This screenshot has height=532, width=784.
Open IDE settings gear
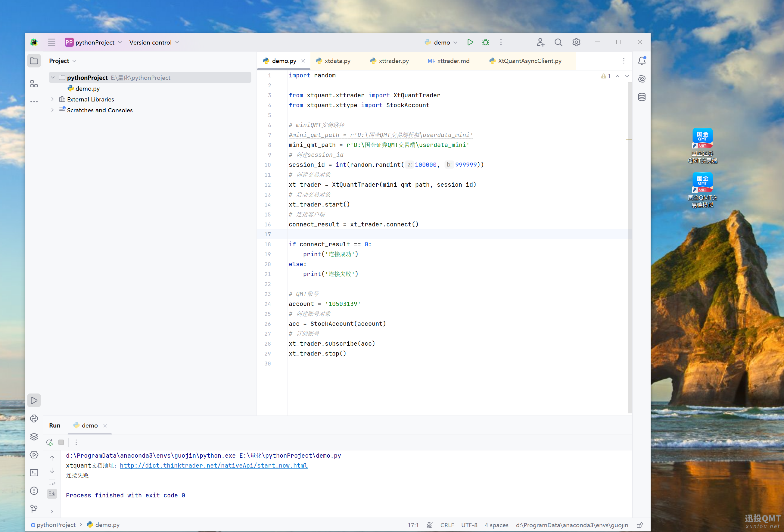point(576,42)
